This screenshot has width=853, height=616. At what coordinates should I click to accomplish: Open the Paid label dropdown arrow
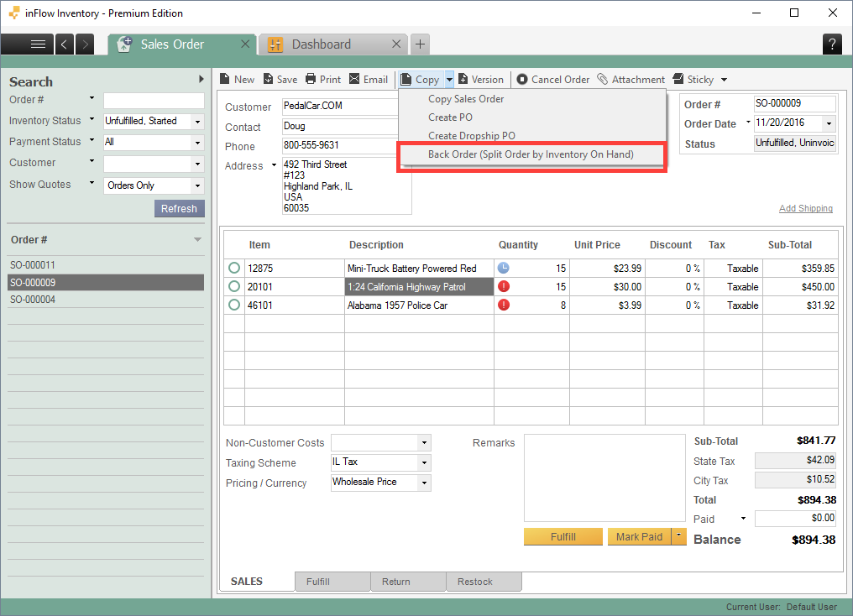(743, 518)
